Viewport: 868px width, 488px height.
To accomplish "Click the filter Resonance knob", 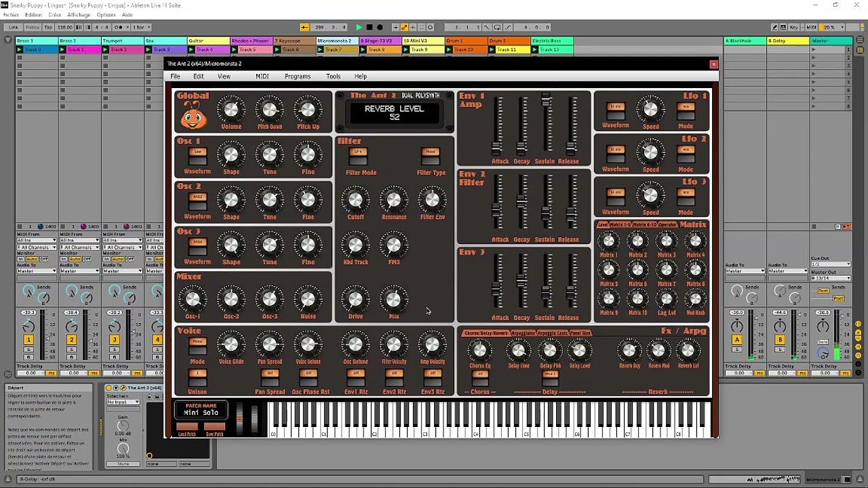I will pos(394,200).
